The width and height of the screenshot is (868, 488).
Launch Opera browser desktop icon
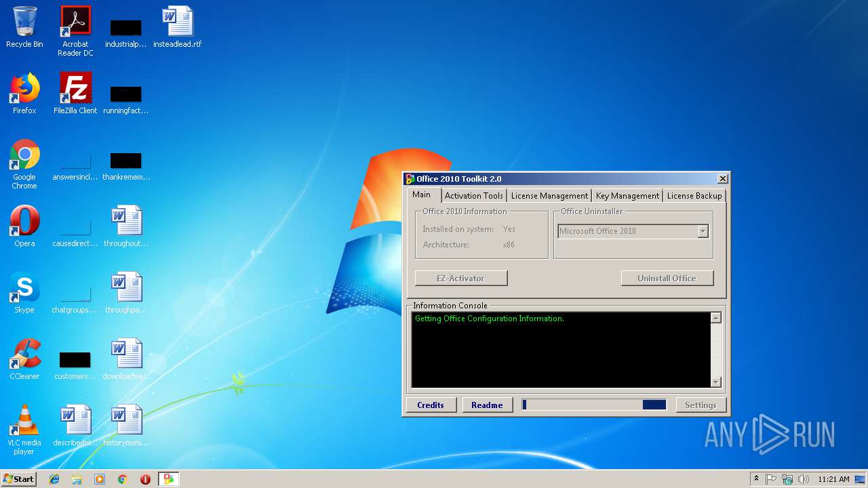(24, 227)
